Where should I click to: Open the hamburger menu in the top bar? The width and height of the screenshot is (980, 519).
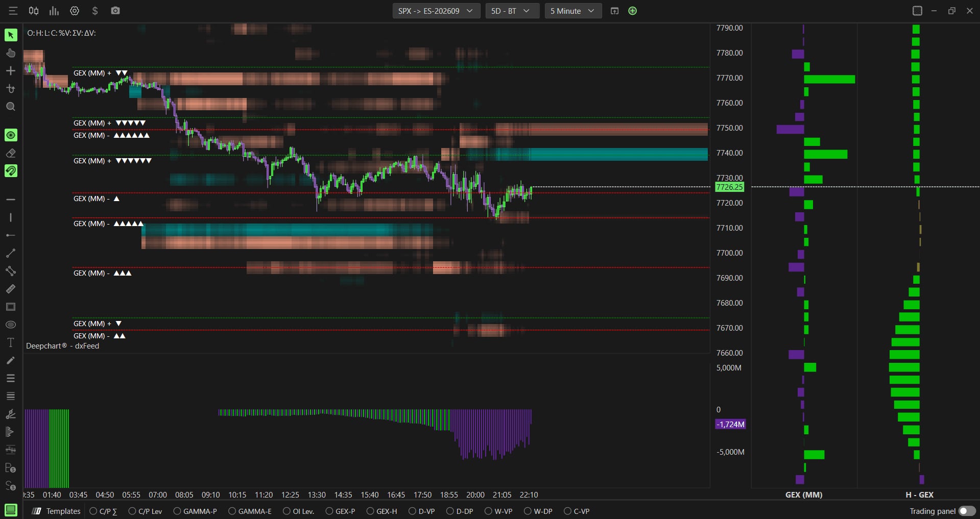[13, 11]
